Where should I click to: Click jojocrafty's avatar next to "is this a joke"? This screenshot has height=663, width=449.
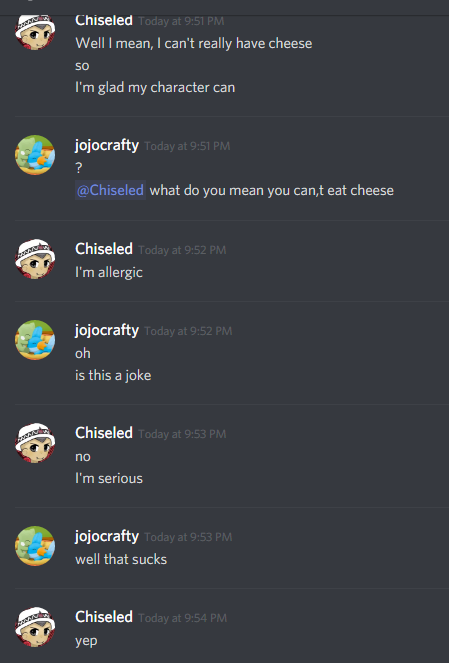[35, 340]
